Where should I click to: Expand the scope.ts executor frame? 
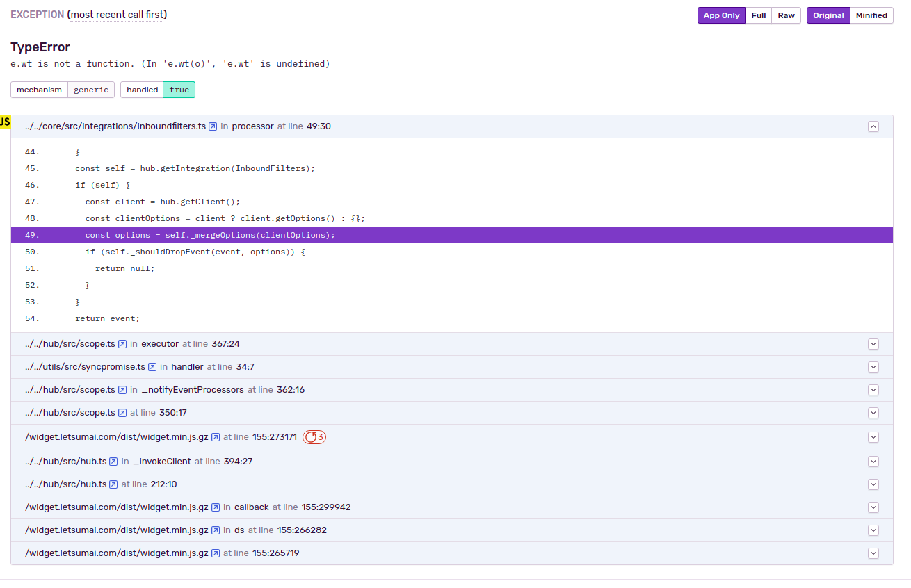tap(873, 344)
